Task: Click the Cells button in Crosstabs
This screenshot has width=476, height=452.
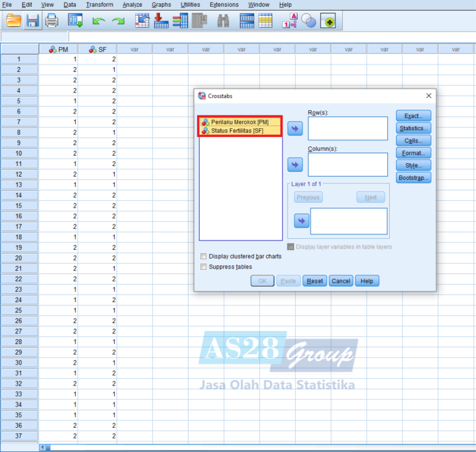Action: (413, 141)
